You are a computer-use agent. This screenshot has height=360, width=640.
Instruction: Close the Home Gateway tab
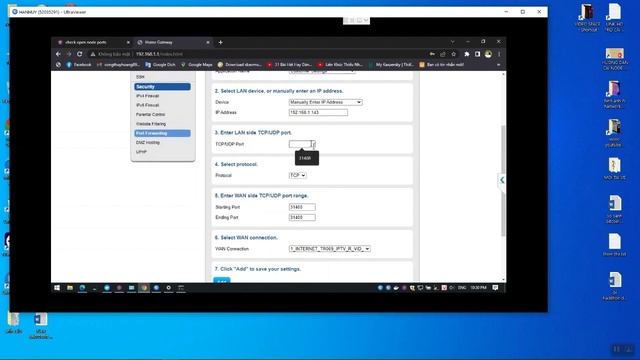[208, 42]
